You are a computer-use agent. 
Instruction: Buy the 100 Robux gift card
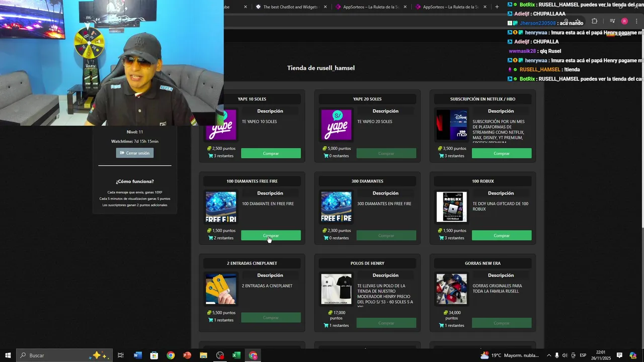pos(502,235)
